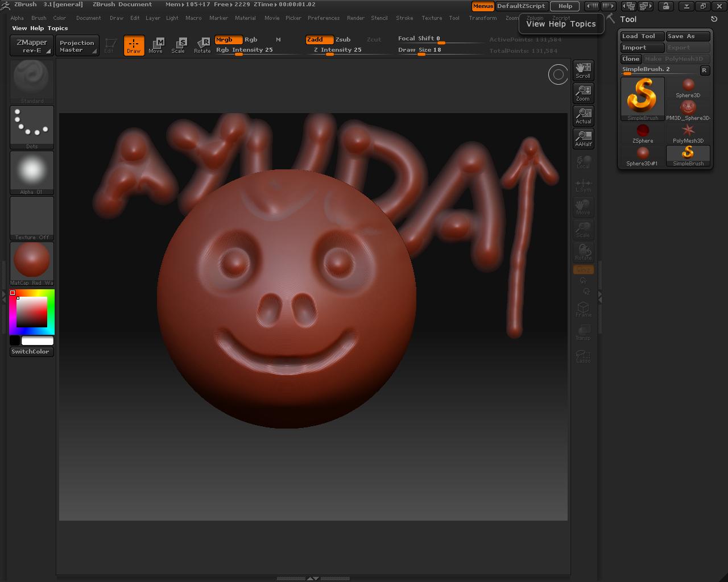Open the Brush menu
Viewport: 728px width, 582px height.
click(39, 18)
